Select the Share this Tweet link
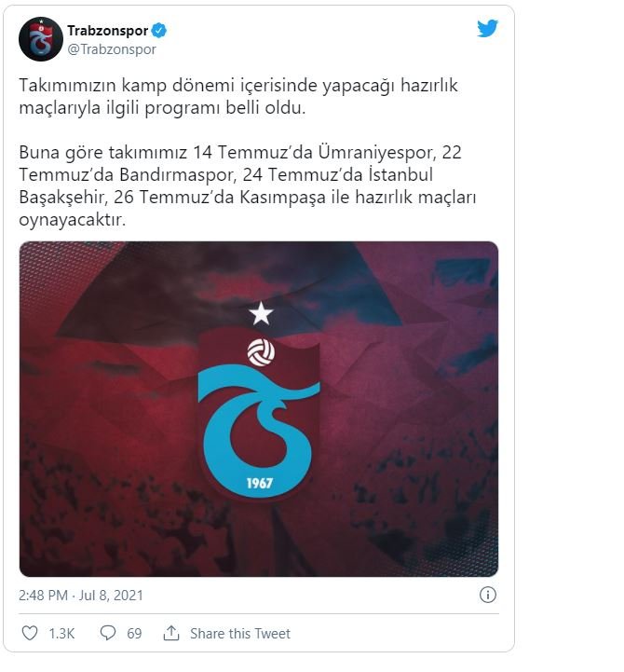The height and width of the screenshot is (672, 624). pos(240,634)
